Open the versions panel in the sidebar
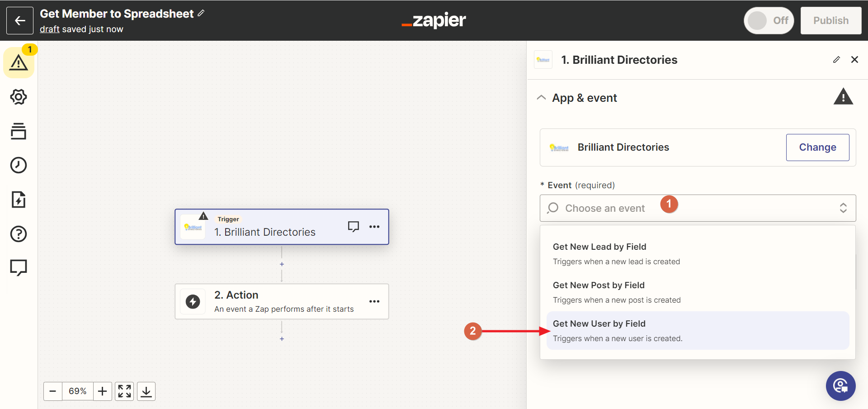 [x=19, y=131]
